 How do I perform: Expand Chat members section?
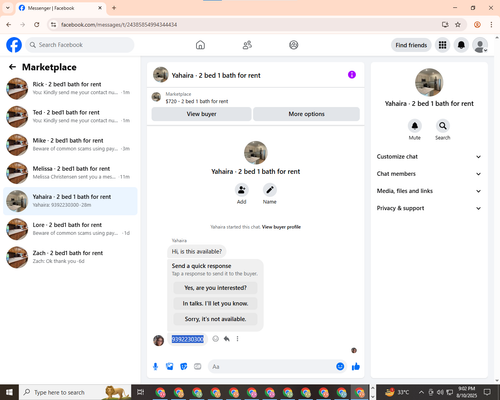[429, 174]
